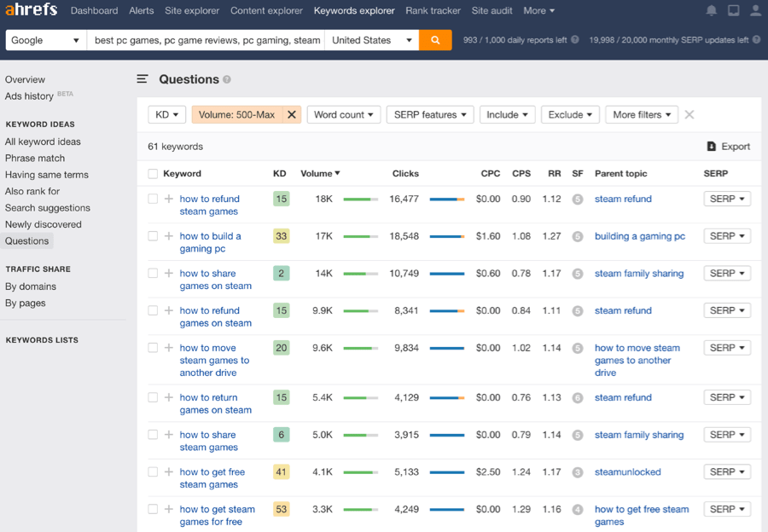Click the orange search button
Viewport: 768px width, 532px height.
pos(435,40)
